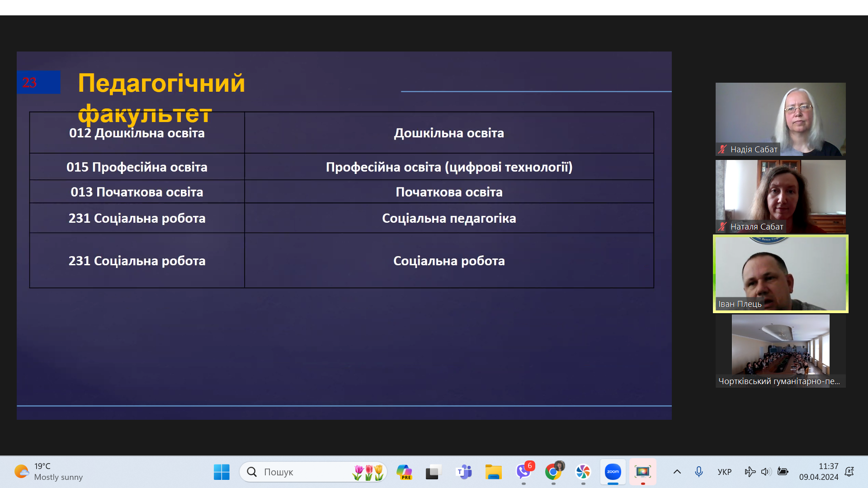Open Viber from the taskbar

524,472
